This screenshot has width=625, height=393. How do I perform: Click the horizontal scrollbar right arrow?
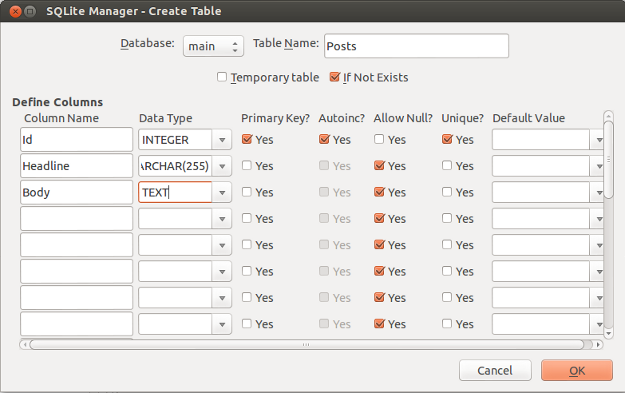coord(598,344)
